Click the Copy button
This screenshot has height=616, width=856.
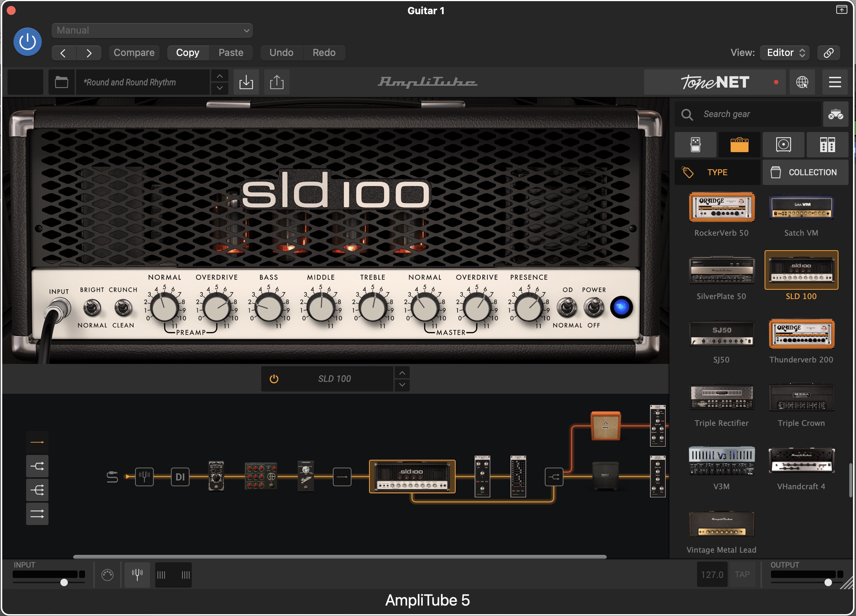pyautogui.click(x=188, y=53)
